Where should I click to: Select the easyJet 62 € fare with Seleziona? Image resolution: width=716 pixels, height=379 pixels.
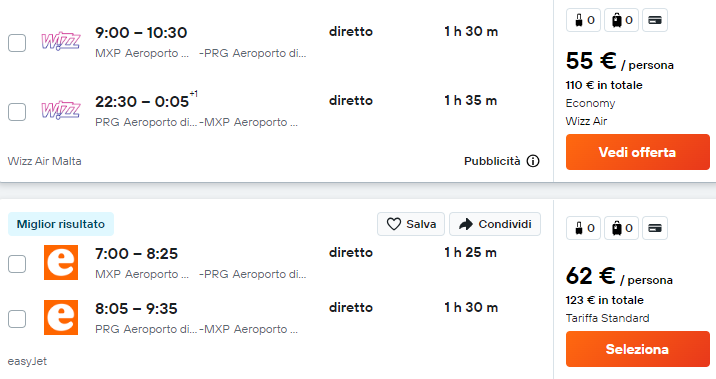tap(637, 349)
